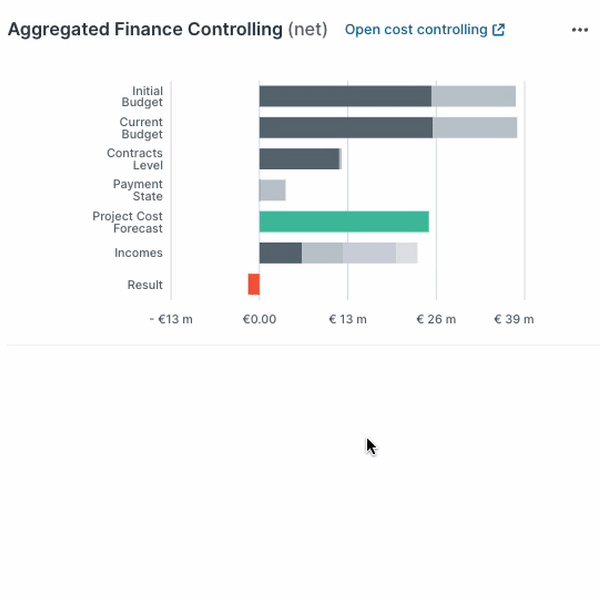The height and width of the screenshot is (600, 600).
Task: Click the darkest segment of Incomes bar
Action: [280, 253]
